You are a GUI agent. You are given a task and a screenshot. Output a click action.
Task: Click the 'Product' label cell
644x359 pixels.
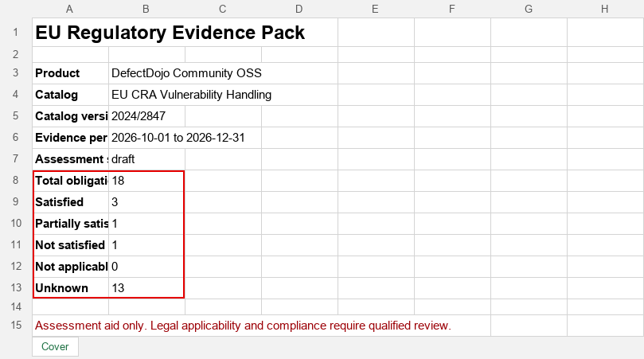[x=71, y=73]
